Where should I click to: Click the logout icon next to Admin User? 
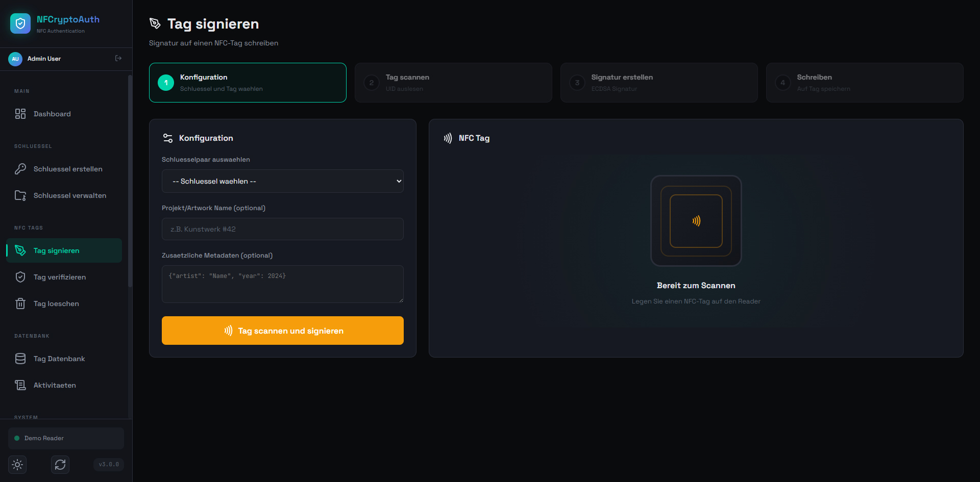pyautogui.click(x=118, y=59)
